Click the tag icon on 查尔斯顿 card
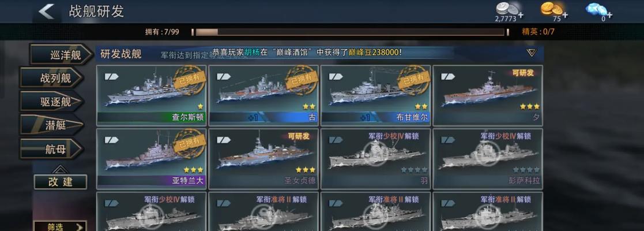The height and width of the screenshot is (231, 644). (x=111, y=76)
